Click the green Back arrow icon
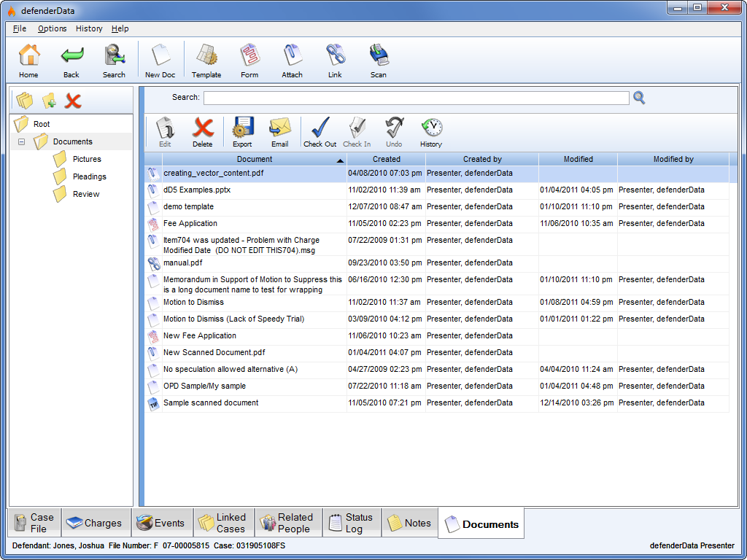The image size is (747, 560). 71,55
